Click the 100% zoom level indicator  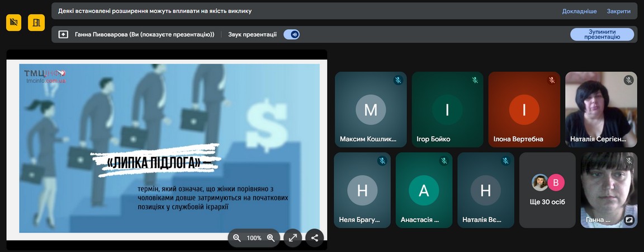tap(254, 238)
